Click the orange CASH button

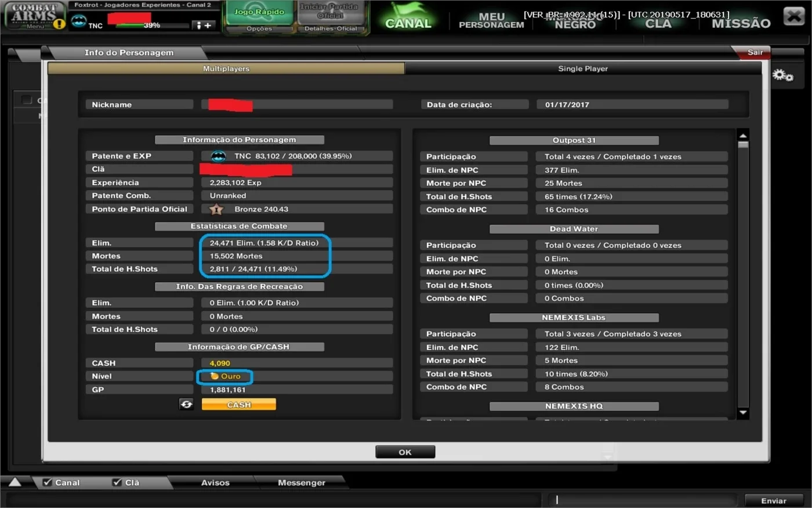coord(239,405)
